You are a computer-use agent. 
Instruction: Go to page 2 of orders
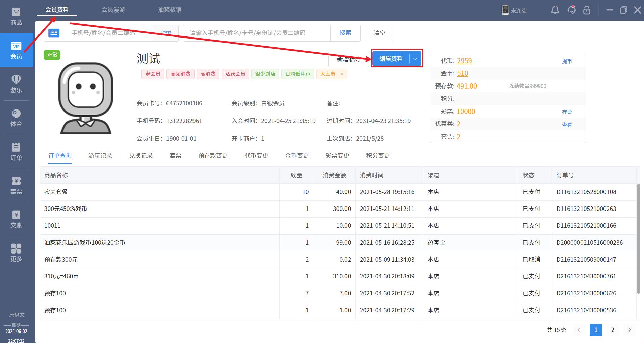click(x=613, y=330)
